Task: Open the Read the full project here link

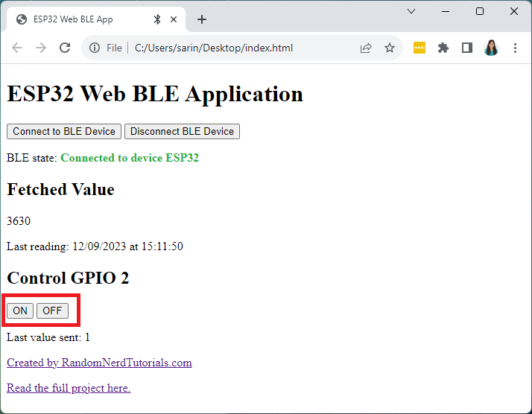Action: coord(69,387)
